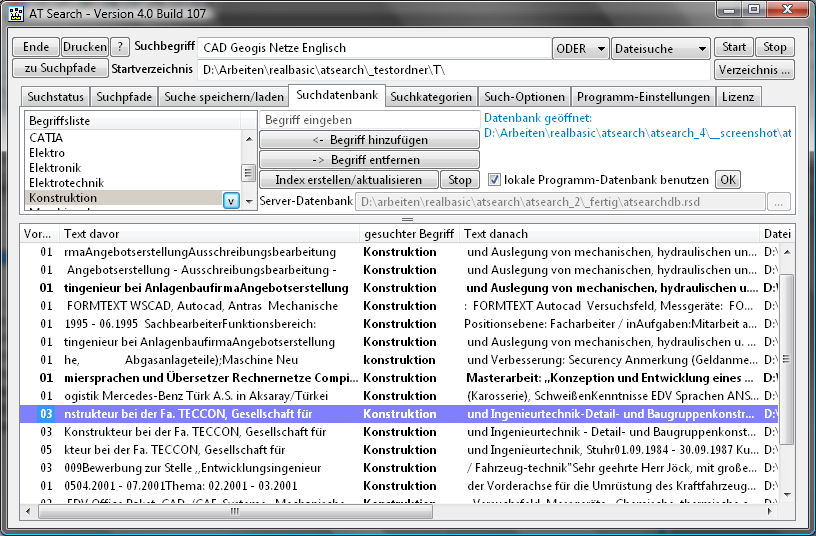
Task: Switch to the Suchstatus tab
Action: (x=56, y=97)
